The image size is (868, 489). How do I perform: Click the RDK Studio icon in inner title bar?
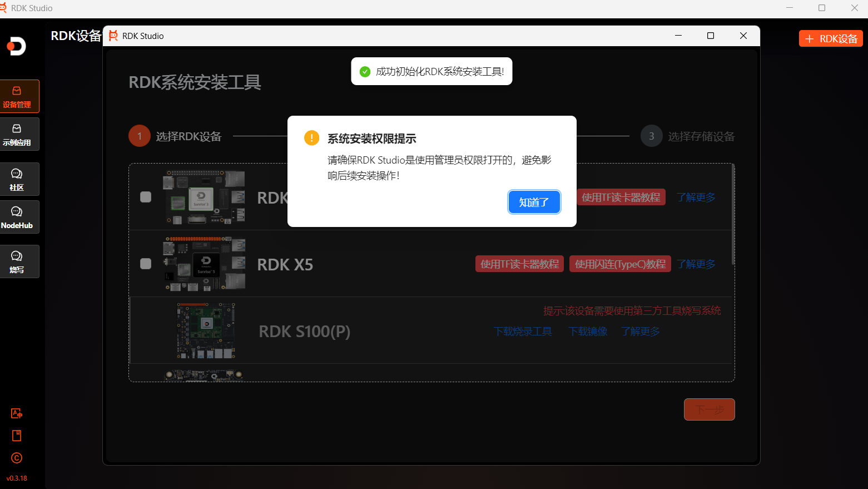(113, 36)
